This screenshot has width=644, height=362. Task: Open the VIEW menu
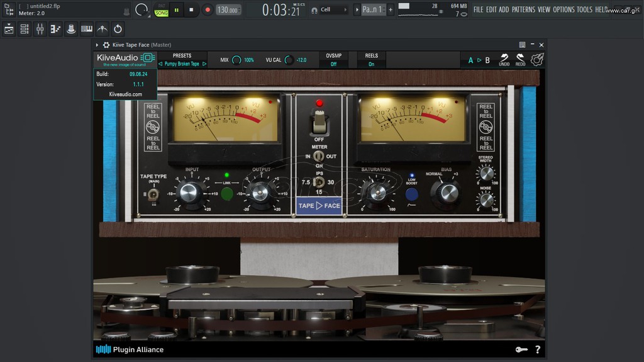click(544, 9)
